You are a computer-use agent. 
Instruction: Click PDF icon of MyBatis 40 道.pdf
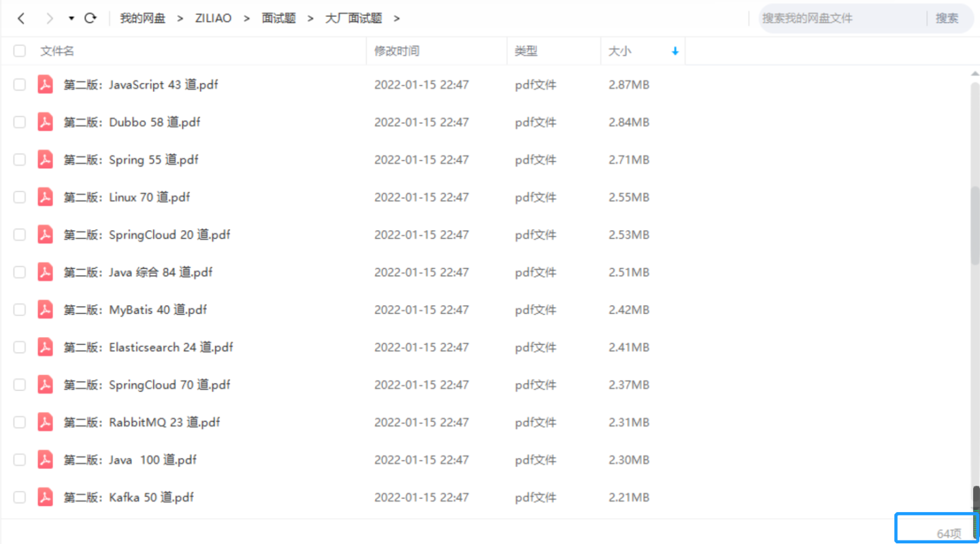click(x=46, y=310)
